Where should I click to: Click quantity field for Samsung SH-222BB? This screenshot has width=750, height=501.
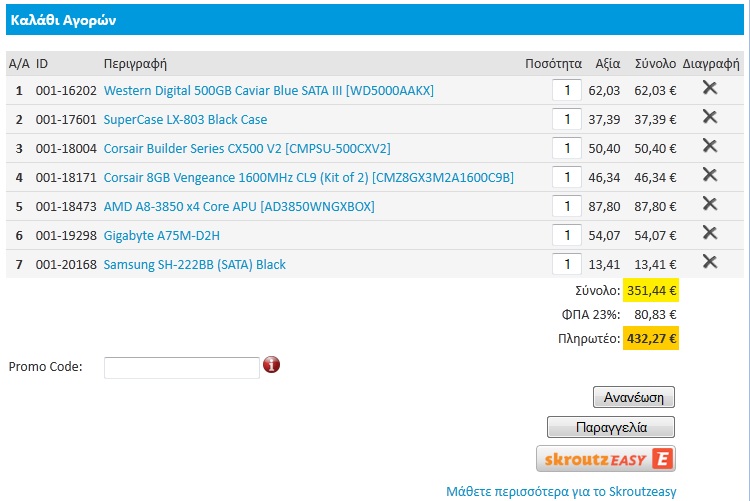click(567, 264)
